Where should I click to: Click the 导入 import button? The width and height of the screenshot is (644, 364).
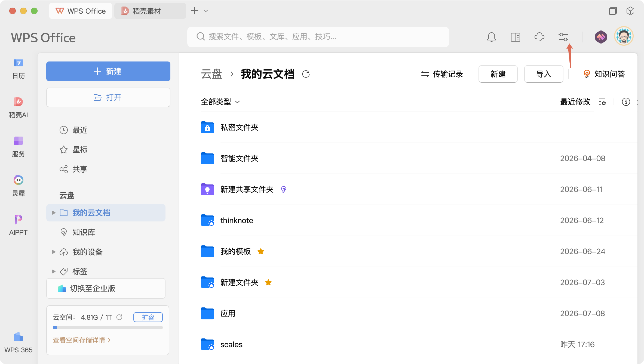(544, 74)
